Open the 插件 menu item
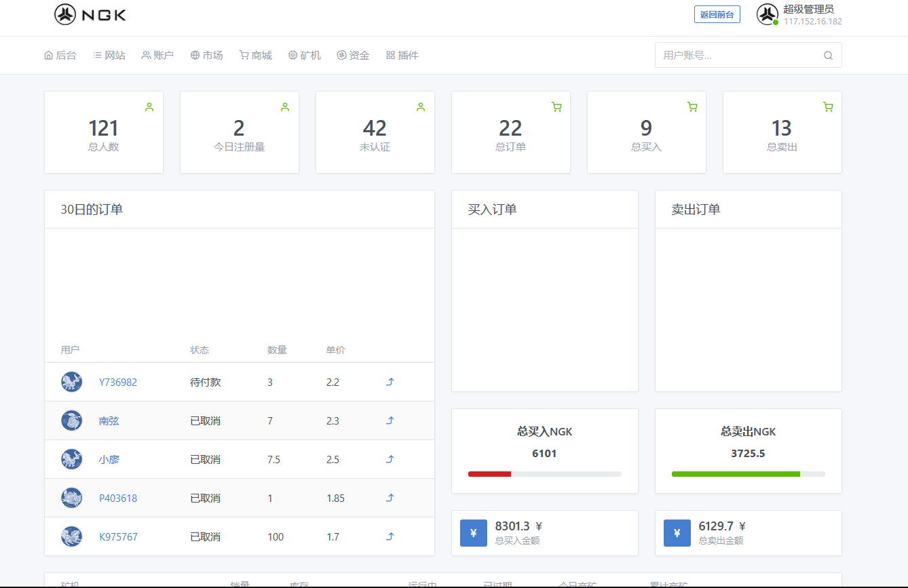This screenshot has height=588, width=908. (x=402, y=56)
